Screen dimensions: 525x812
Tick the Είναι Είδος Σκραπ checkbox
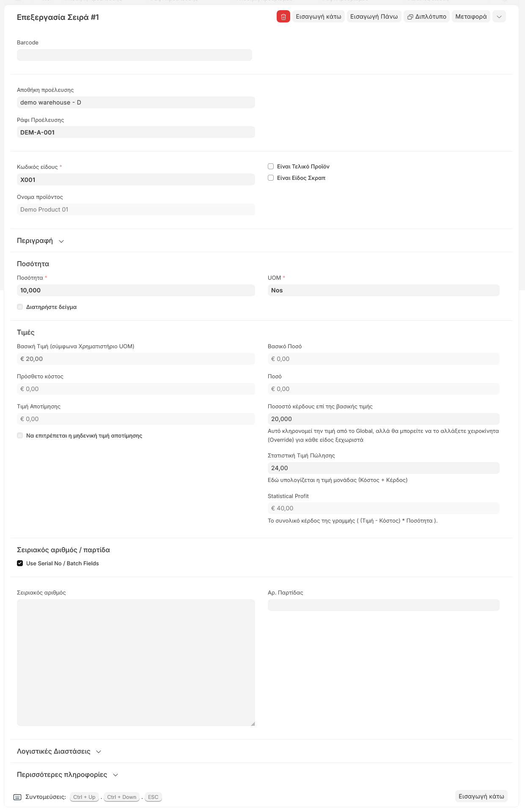coord(271,178)
